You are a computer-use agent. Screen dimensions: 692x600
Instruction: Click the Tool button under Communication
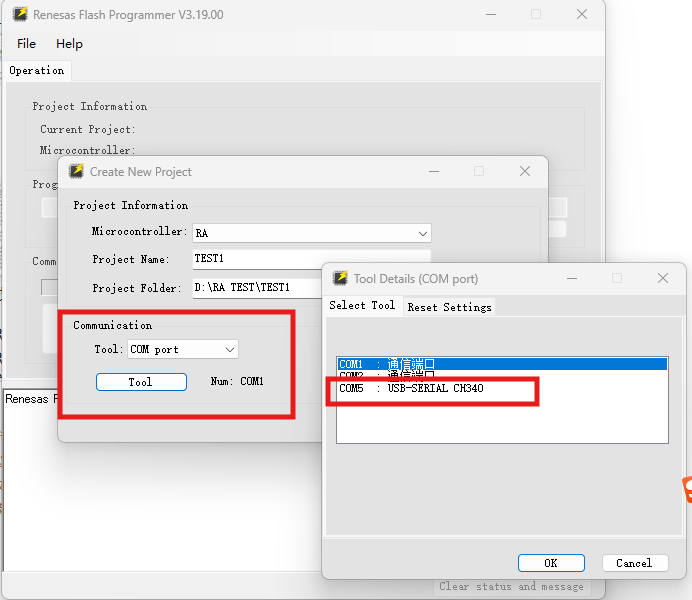(x=141, y=382)
